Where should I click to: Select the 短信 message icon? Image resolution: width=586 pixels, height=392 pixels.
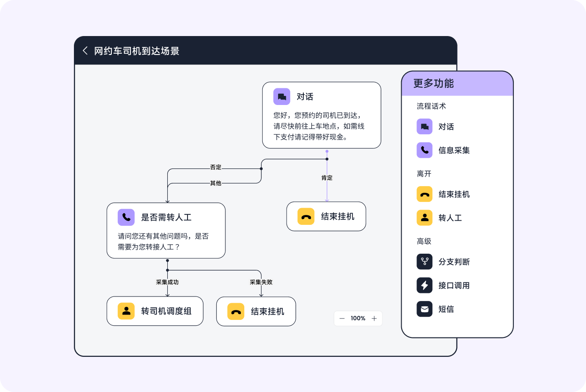[x=424, y=309]
